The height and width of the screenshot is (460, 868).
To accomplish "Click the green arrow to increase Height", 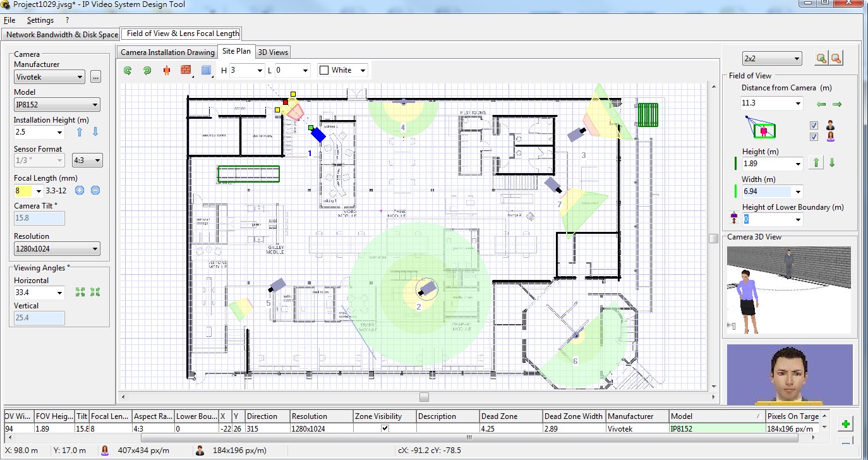I will (816, 162).
